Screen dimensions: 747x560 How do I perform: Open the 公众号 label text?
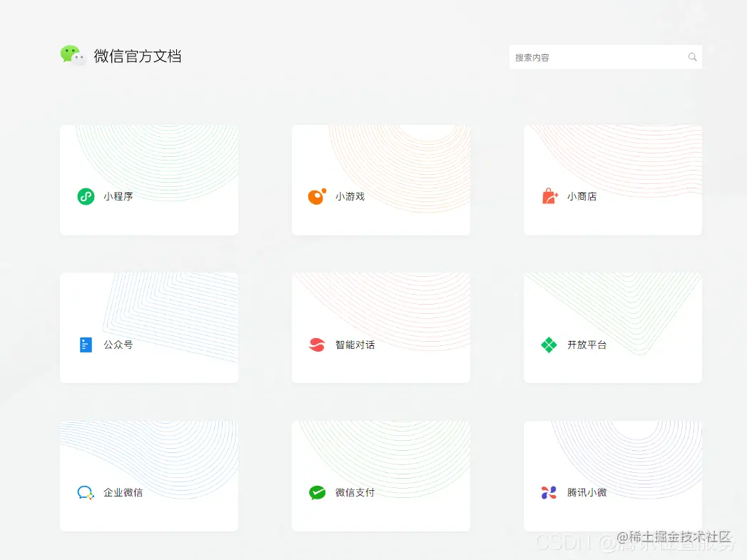click(x=118, y=345)
